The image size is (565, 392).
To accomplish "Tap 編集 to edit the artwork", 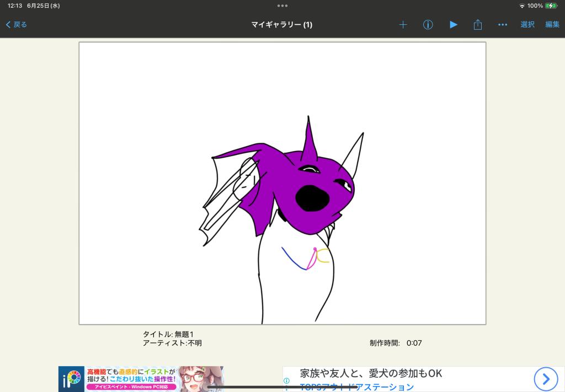I will coord(552,25).
